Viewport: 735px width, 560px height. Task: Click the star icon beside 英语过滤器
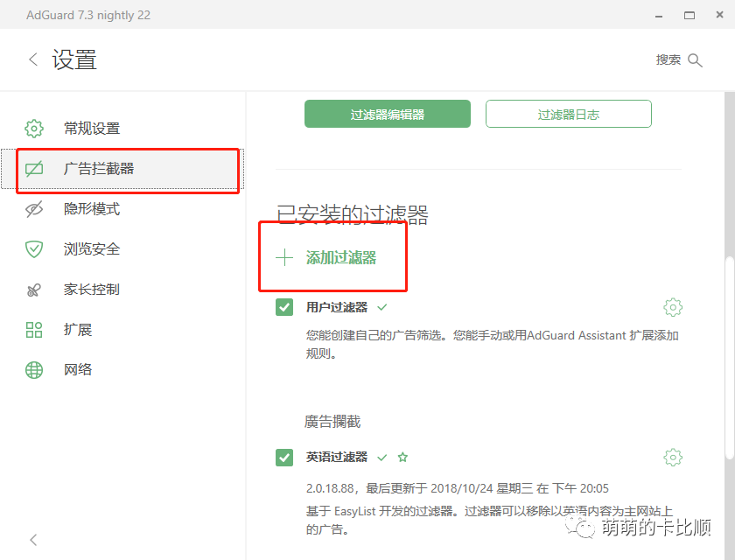tap(402, 457)
